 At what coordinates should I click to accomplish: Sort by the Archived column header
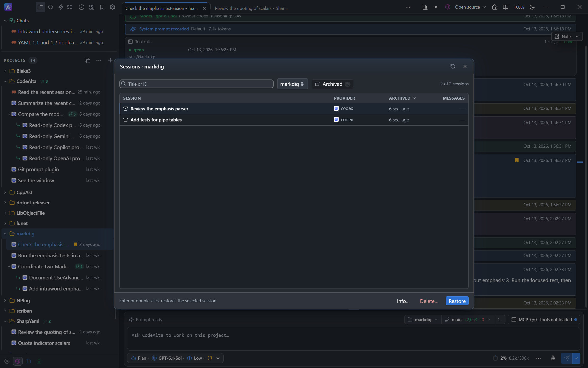coord(402,98)
